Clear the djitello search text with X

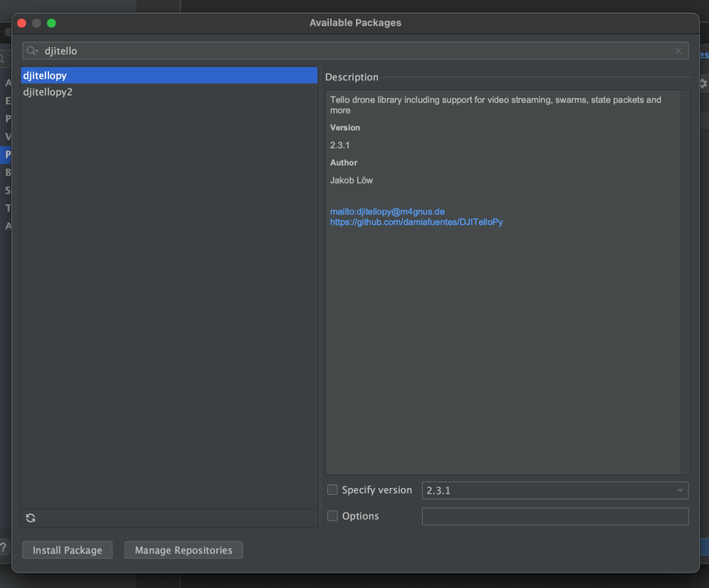tap(678, 51)
